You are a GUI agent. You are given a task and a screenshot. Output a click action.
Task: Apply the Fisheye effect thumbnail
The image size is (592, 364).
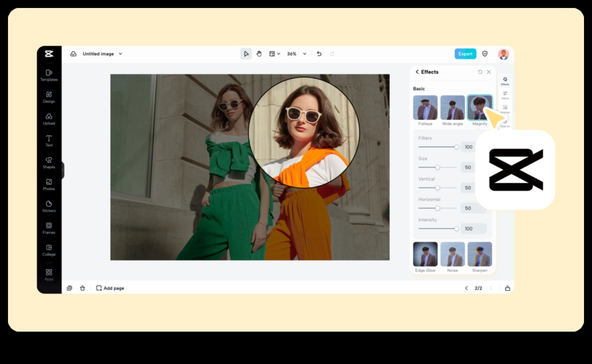click(425, 108)
